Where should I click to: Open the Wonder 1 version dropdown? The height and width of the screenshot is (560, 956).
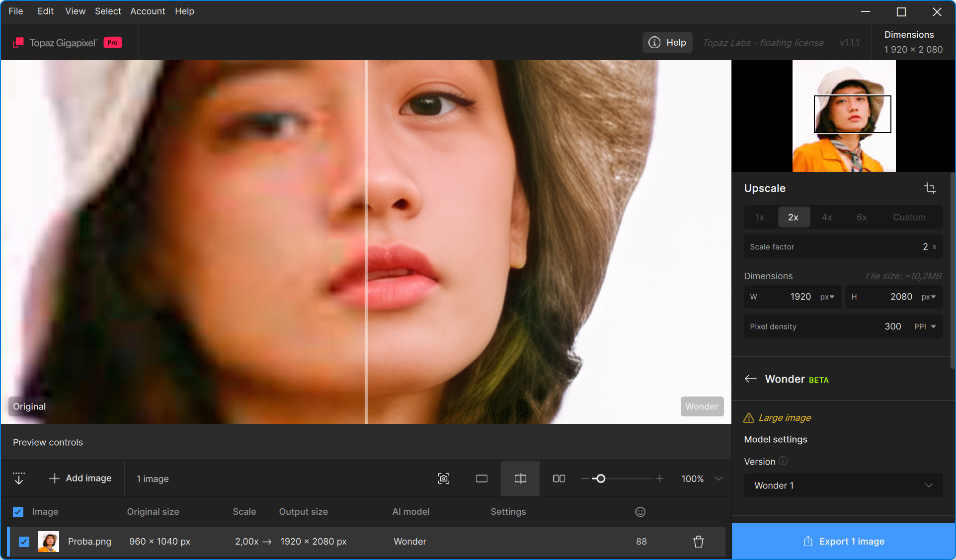tap(843, 485)
